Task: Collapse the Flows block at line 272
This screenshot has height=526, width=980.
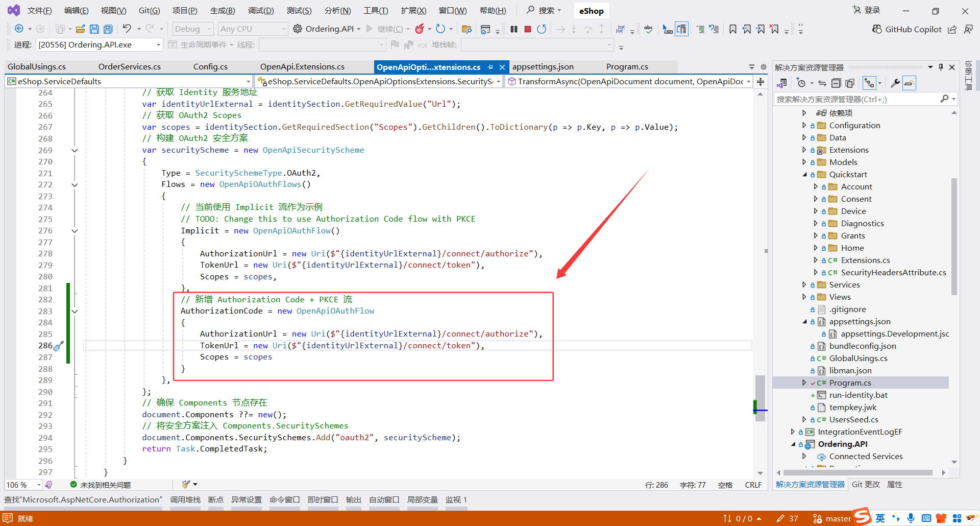Action: tap(75, 184)
